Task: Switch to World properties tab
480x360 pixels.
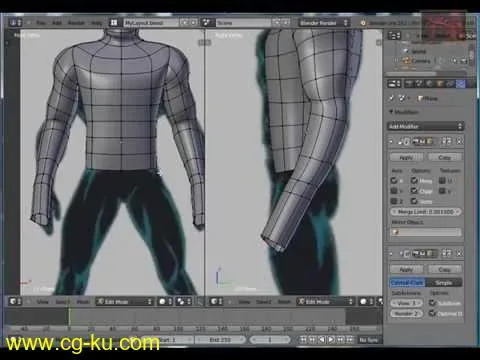Action: [430, 84]
